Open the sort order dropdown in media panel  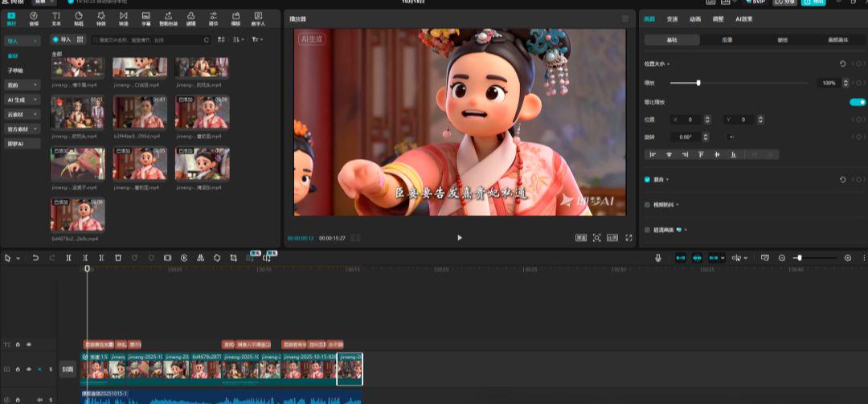(238, 40)
